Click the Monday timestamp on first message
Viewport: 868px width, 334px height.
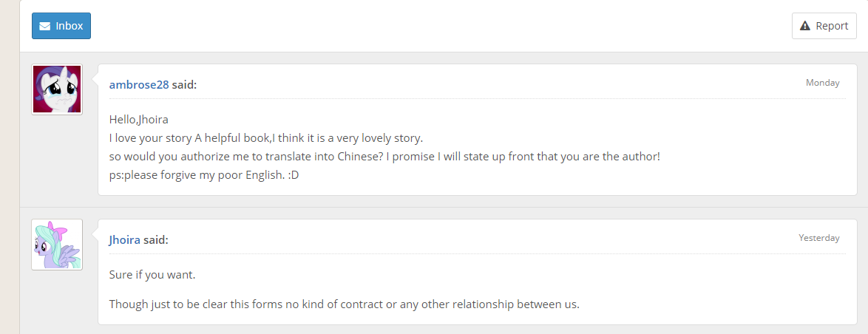coord(822,83)
